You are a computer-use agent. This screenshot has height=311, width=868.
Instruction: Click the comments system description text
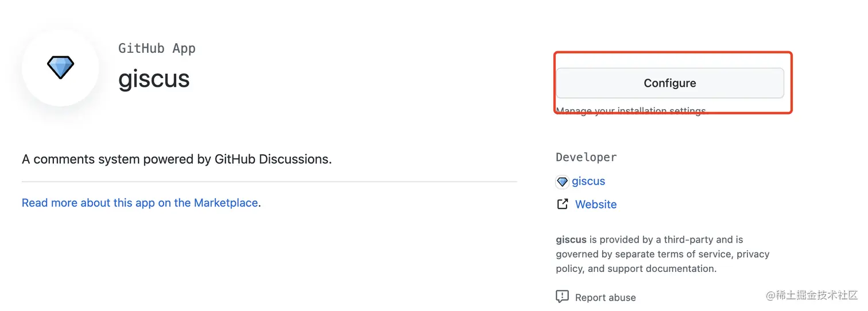[x=177, y=159]
